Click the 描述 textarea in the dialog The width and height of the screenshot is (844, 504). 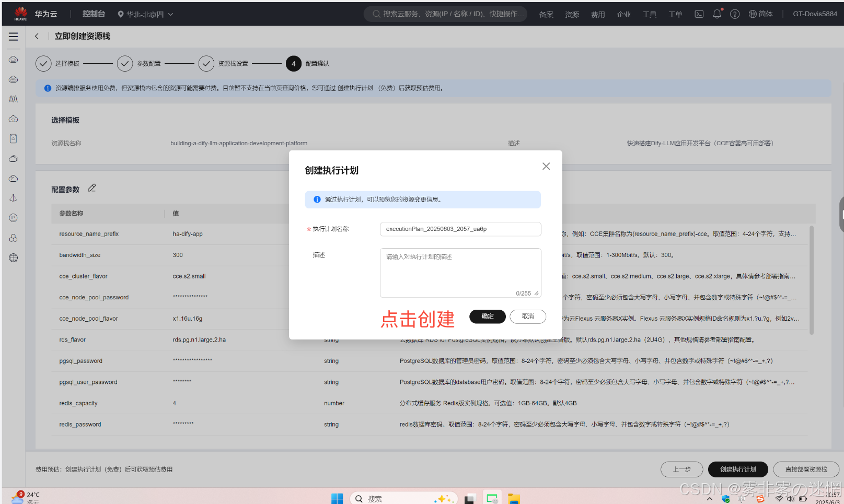pyautogui.click(x=460, y=273)
